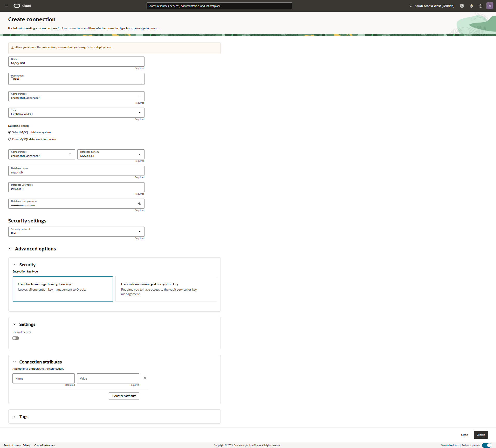The image size is (496, 448).
Task: Click the Give us feedback link
Action: [x=450, y=445]
